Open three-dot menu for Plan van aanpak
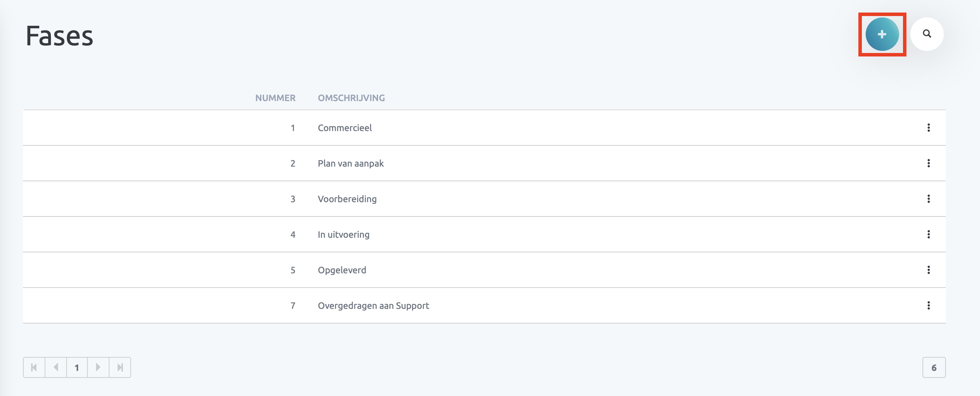The width and height of the screenshot is (980, 396). (x=928, y=163)
